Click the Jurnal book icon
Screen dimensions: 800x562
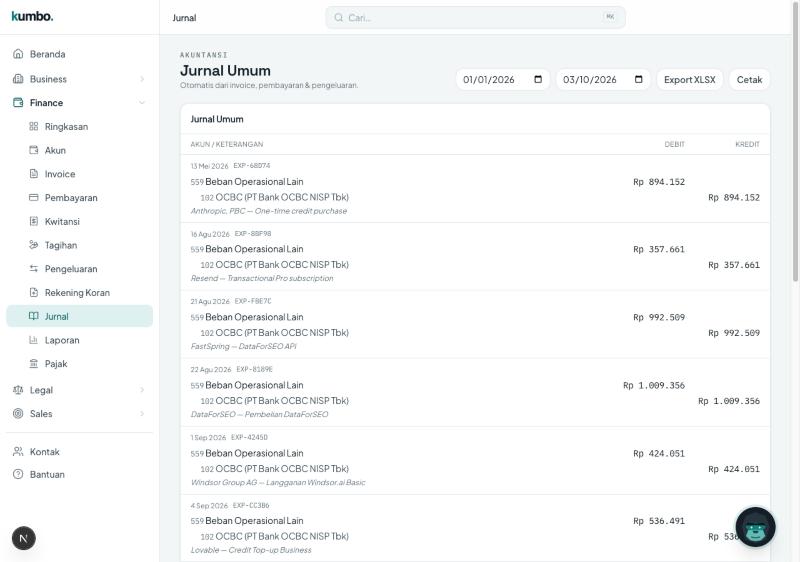tap(34, 316)
